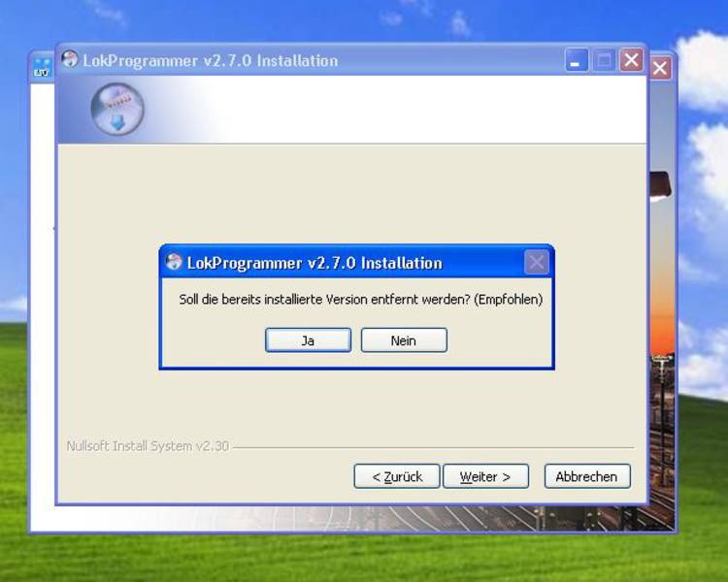Click the background window's title bar icon
Image resolution: width=728 pixels, height=582 pixels.
(42, 68)
